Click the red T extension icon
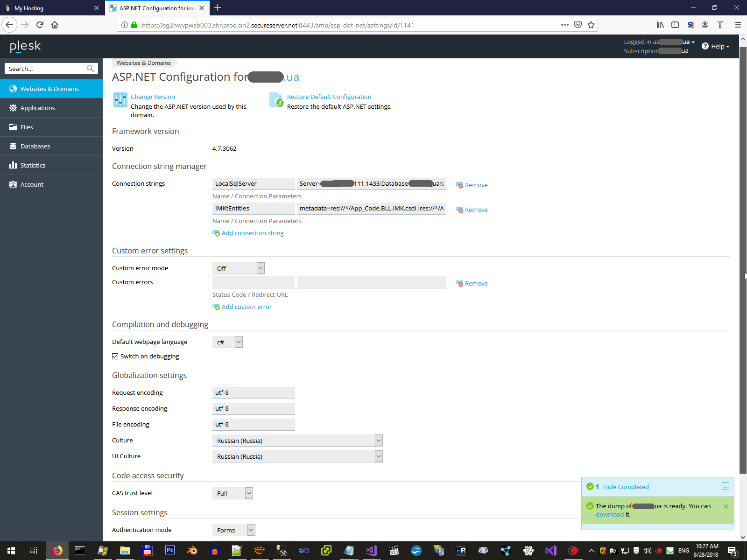This screenshot has height=560, width=747. point(720,25)
